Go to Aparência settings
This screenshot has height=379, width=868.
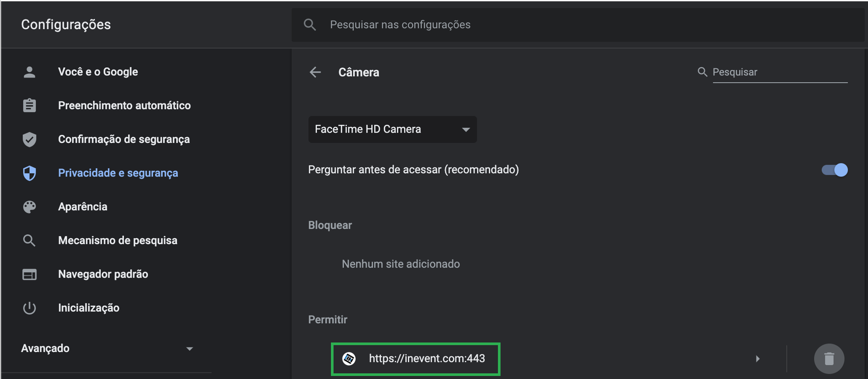[83, 206]
